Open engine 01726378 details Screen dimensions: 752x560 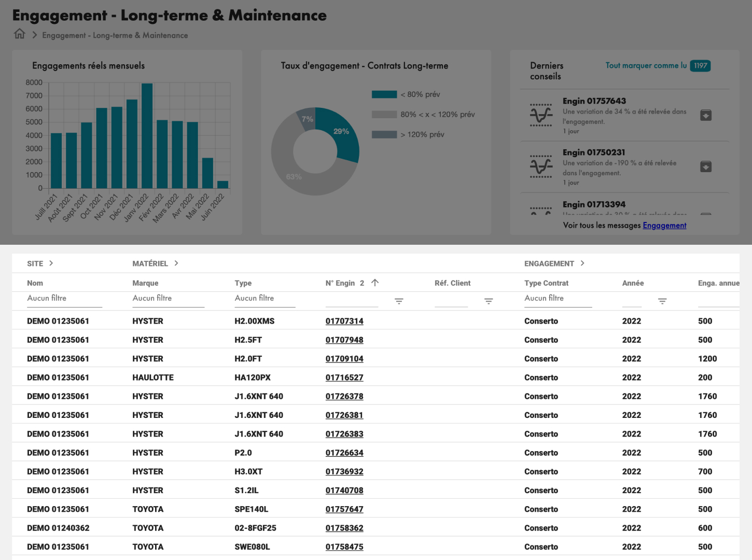pos(344,396)
